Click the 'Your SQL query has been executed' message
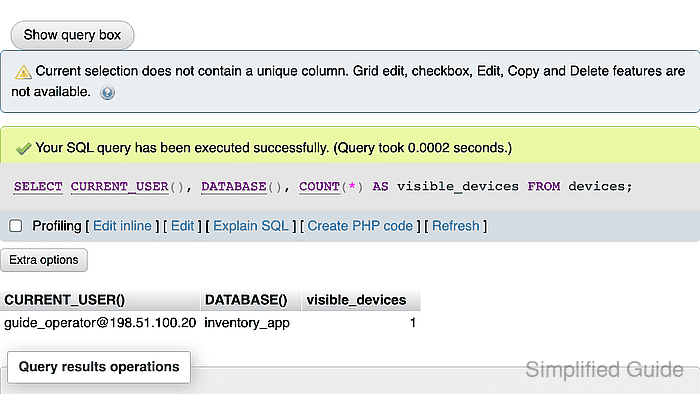700x394 pixels. [x=274, y=148]
